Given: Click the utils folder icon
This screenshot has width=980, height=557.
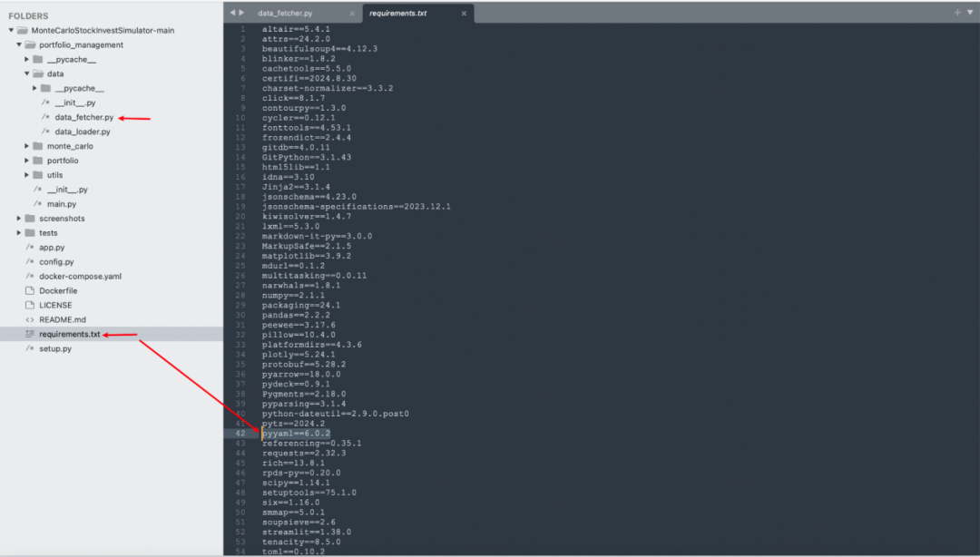Looking at the screenshot, I should coord(37,175).
